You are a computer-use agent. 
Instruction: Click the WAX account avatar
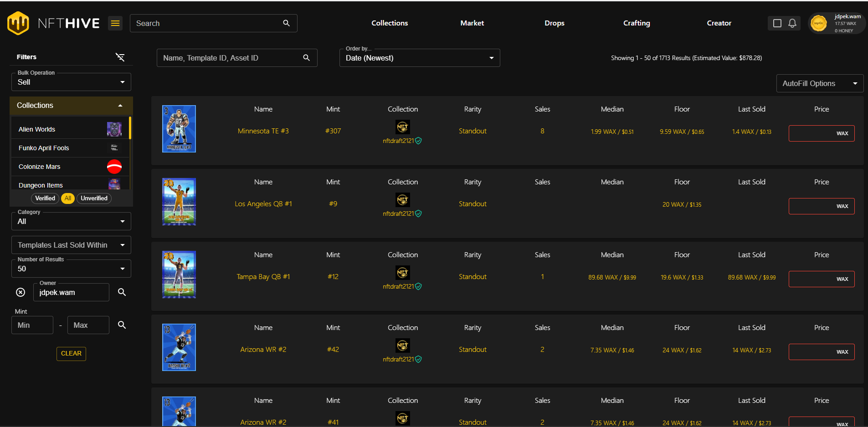(819, 23)
